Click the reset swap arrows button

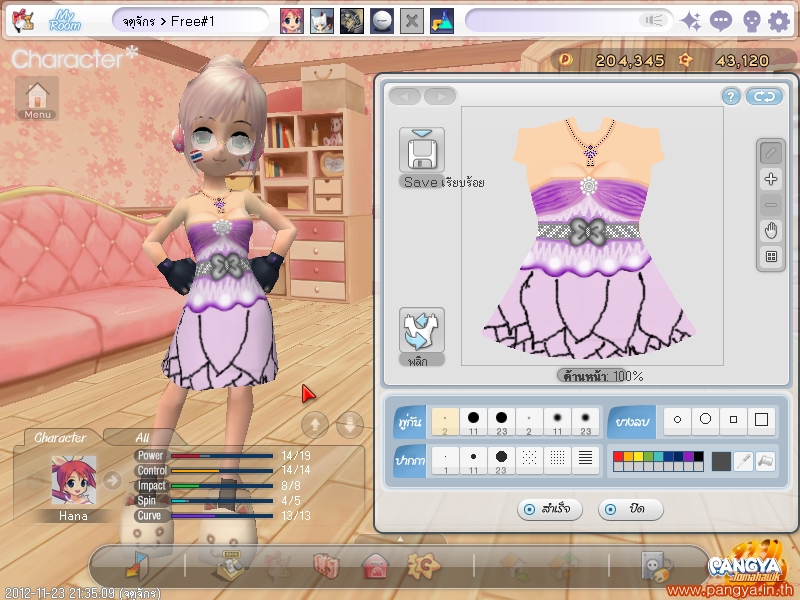pyautogui.click(x=764, y=96)
